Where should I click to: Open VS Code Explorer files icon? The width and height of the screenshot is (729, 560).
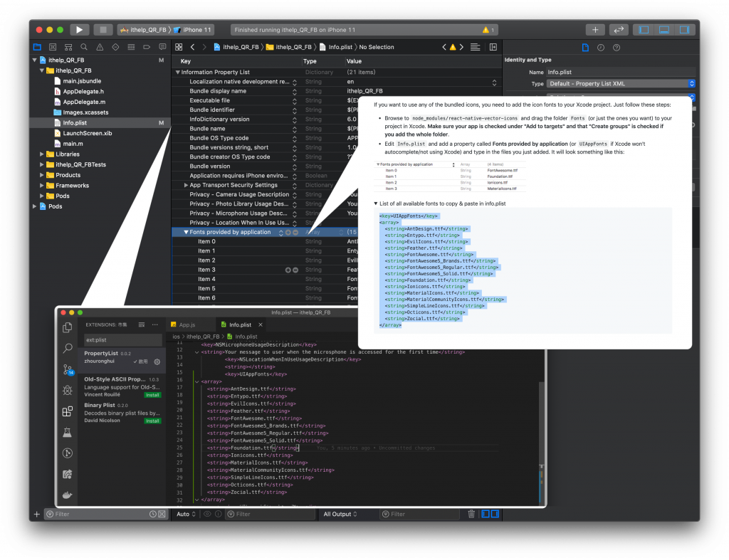68,327
